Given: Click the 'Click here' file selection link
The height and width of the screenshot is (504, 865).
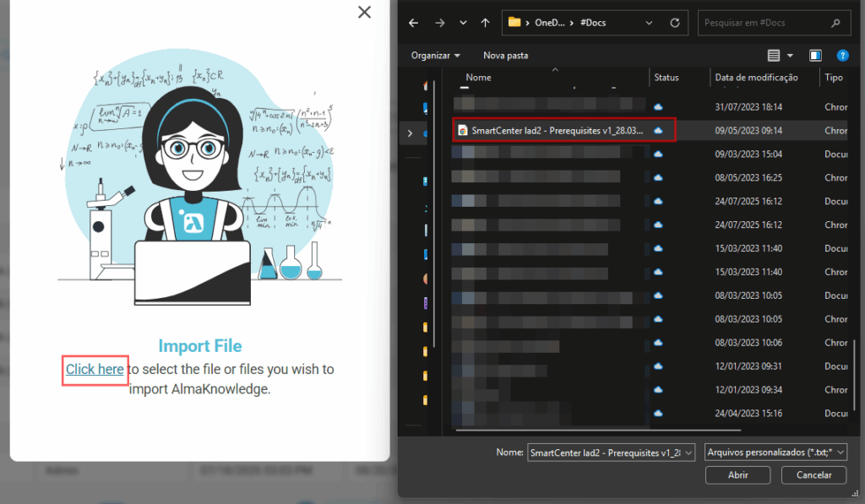Looking at the screenshot, I should (95, 370).
